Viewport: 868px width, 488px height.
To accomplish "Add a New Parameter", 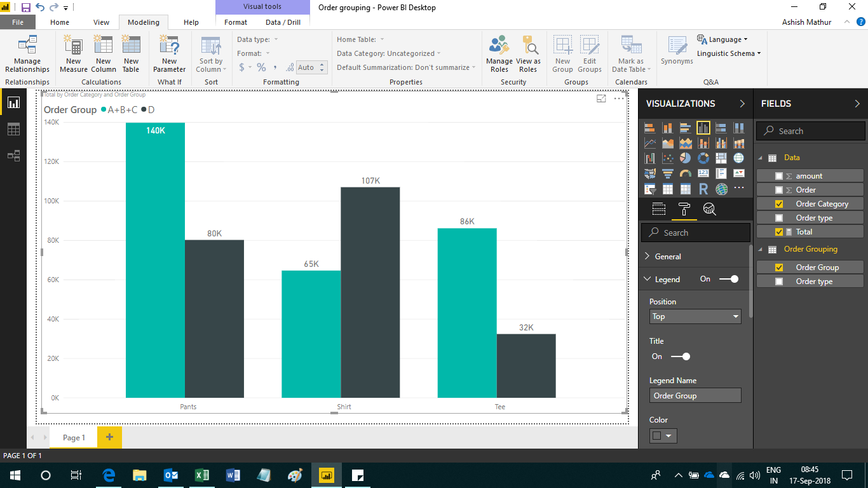I will pos(170,55).
